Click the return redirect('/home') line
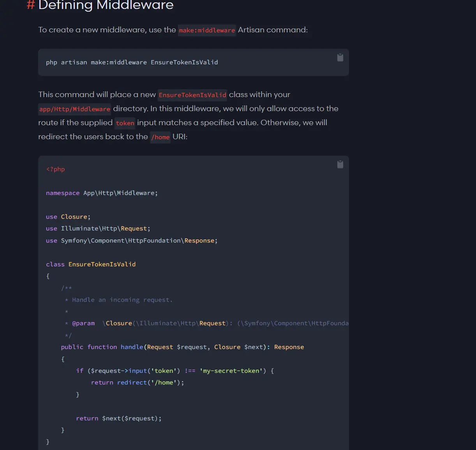Screen dimensions: 476x450 (138, 383)
